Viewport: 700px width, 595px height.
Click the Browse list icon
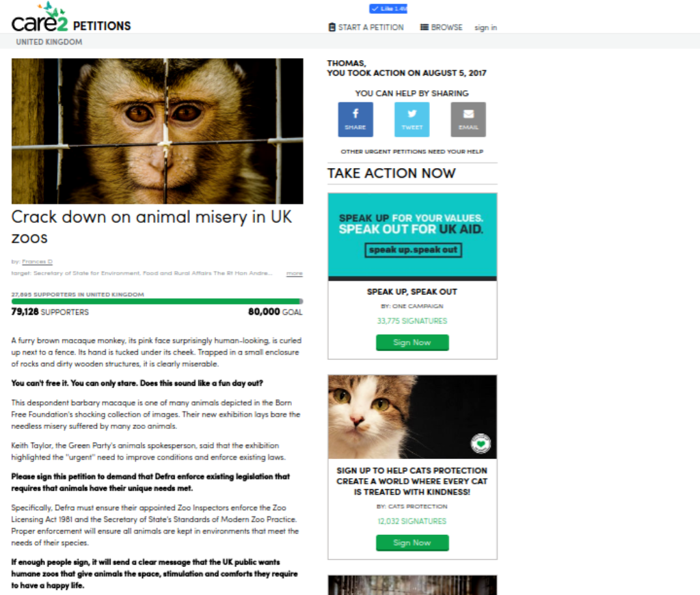(424, 27)
